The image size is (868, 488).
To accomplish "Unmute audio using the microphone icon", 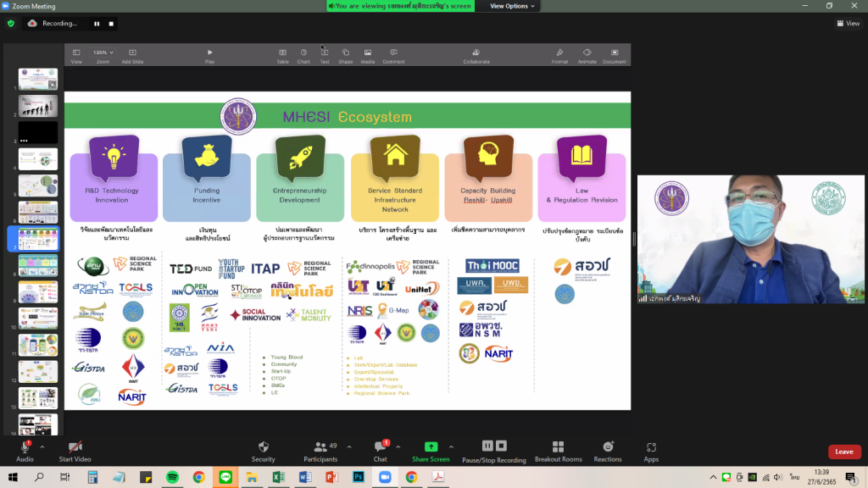I will pyautogui.click(x=25, y=447).
